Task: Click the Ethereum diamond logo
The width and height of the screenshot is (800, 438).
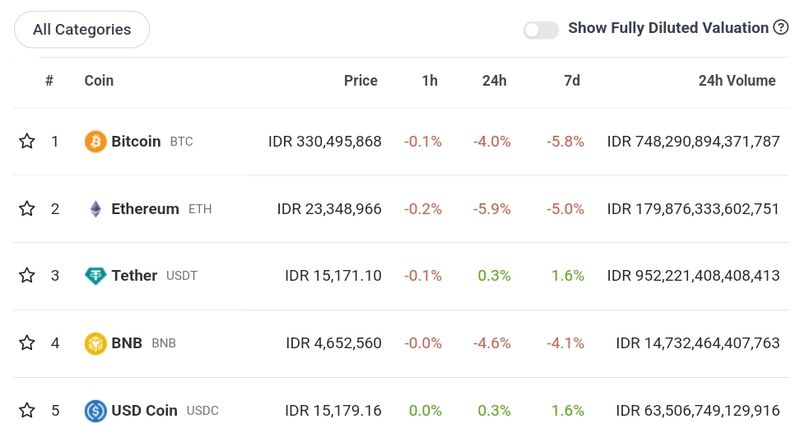Action: pos(96,209)
